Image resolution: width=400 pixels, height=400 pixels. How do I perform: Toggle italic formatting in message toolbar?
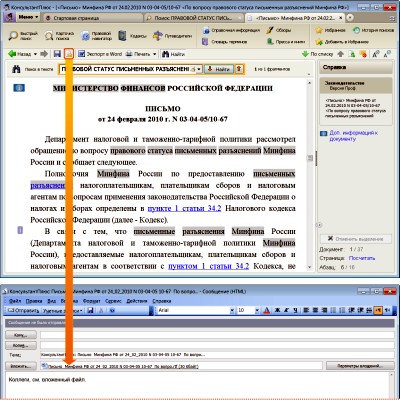tap(286, 310)
